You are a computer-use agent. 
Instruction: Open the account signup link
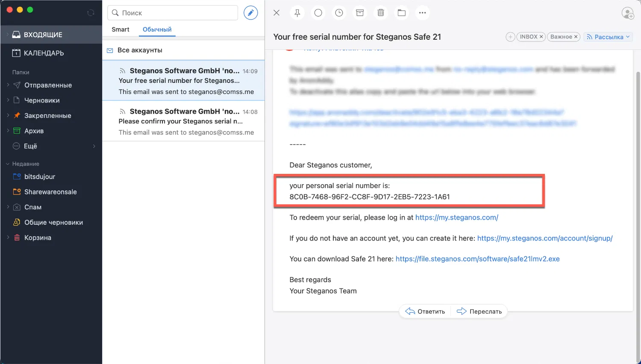click(x=545, y=238)
